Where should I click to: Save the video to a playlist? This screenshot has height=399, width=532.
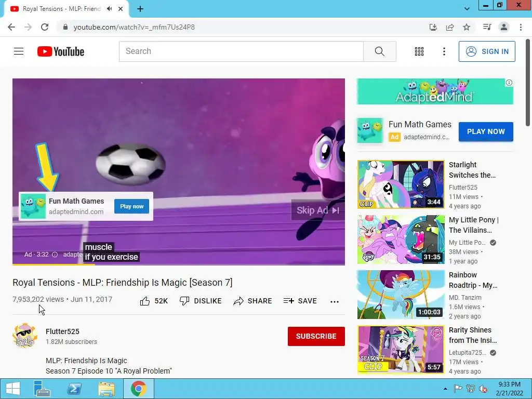click(300, 301)
